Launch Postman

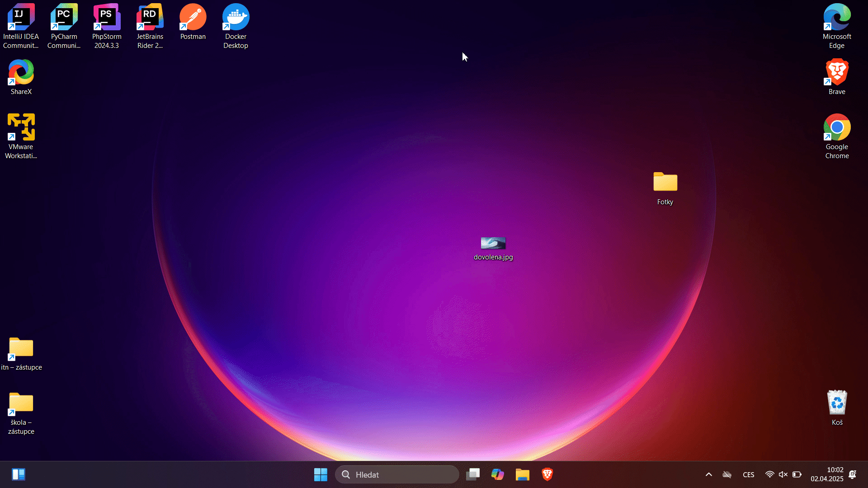(x=193, y=16)
